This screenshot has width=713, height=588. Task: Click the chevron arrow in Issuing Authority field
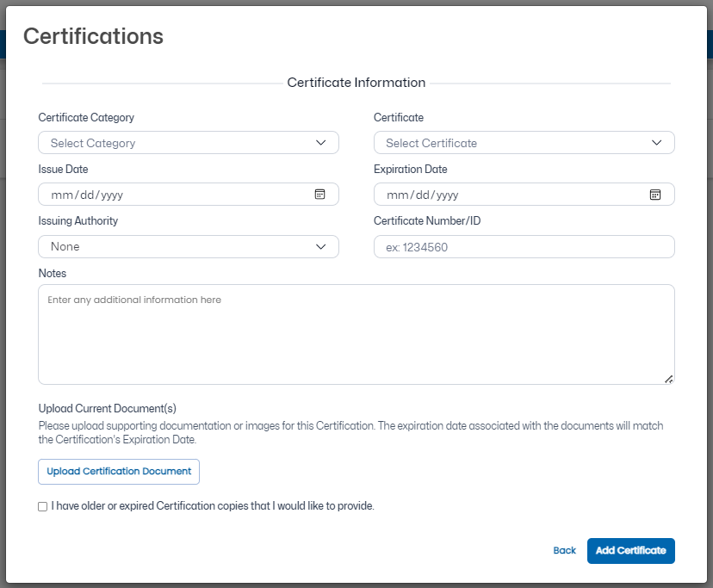(x=321, y=247)
